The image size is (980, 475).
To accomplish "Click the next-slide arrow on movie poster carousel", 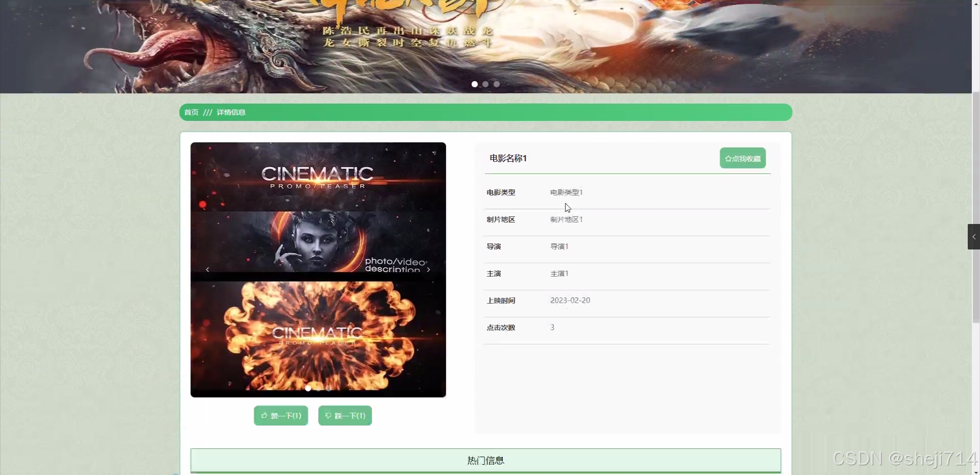I will [429, 269].
